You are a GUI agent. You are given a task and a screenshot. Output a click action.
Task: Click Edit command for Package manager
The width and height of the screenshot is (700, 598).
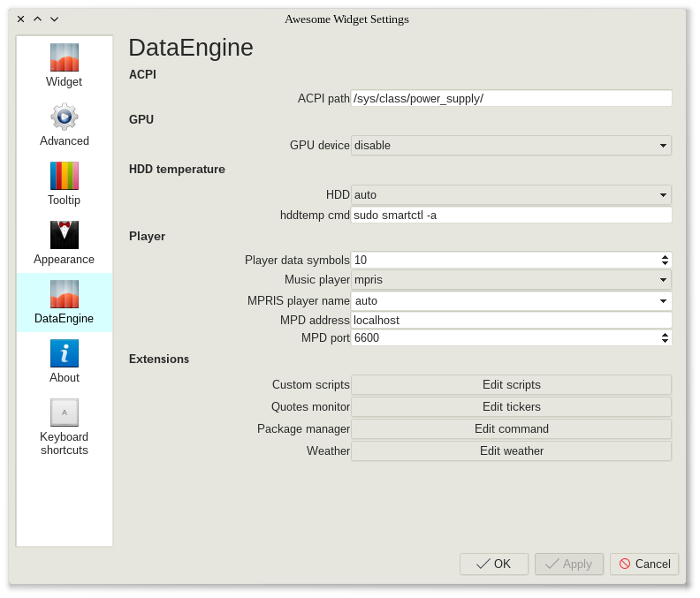(511, 428)
